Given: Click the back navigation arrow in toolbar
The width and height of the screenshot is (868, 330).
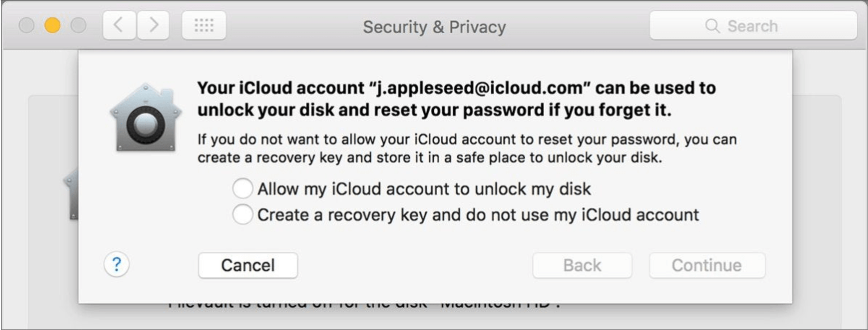Looking at the screenshot, I should [119, 25].
